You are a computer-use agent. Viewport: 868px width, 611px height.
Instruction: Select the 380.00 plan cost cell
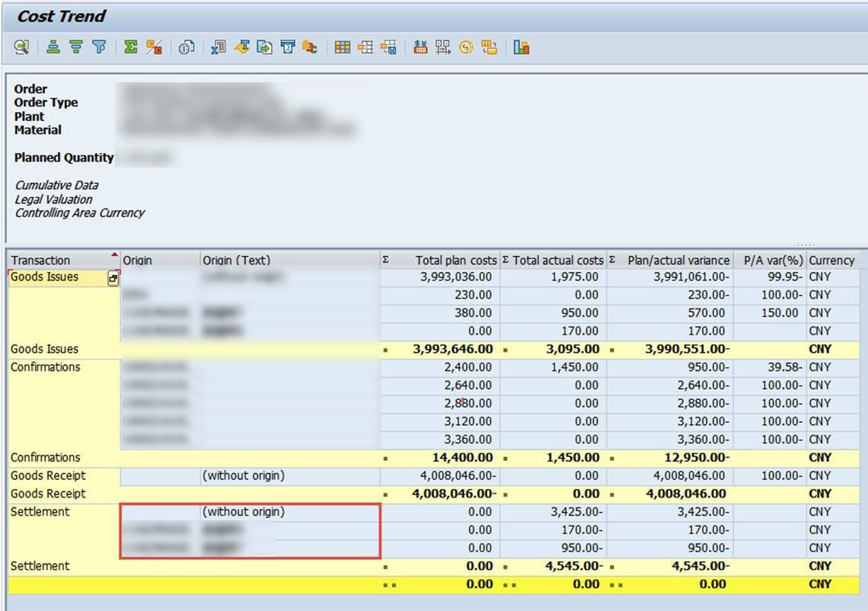pyautogui.click(x=440, y=313)
